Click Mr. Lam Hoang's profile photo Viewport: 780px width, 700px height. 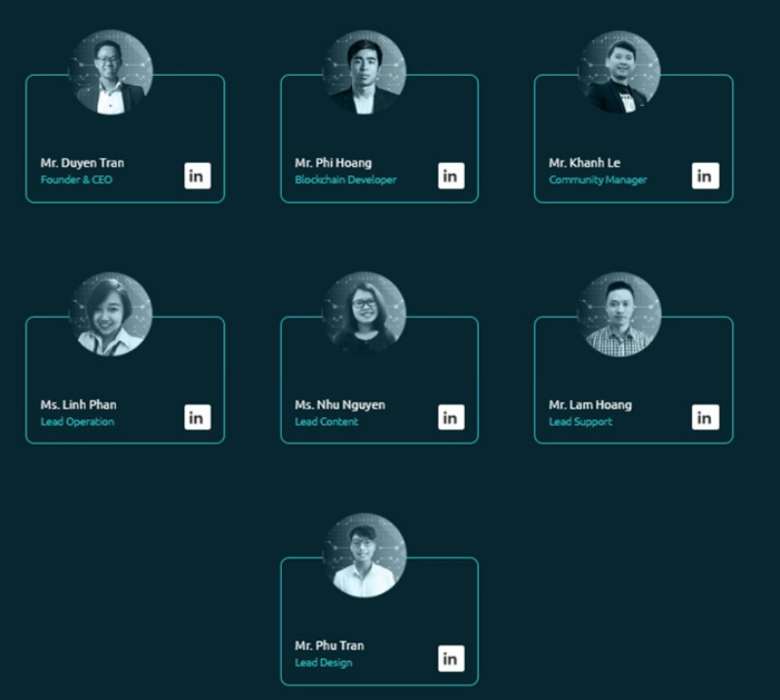click(619, 314)
